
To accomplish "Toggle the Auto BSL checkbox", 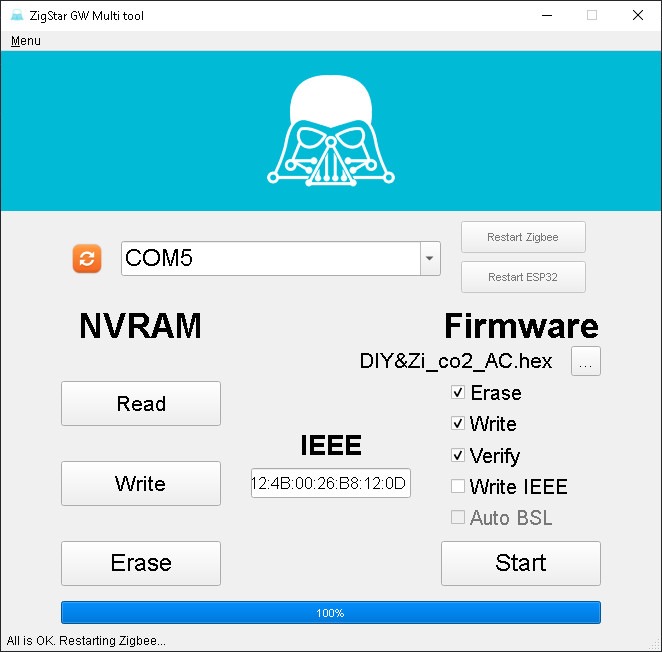I will coord(458,517).
